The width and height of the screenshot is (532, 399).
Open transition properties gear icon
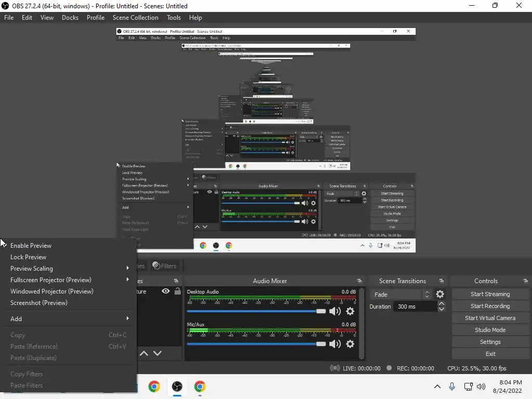(440, 294)
